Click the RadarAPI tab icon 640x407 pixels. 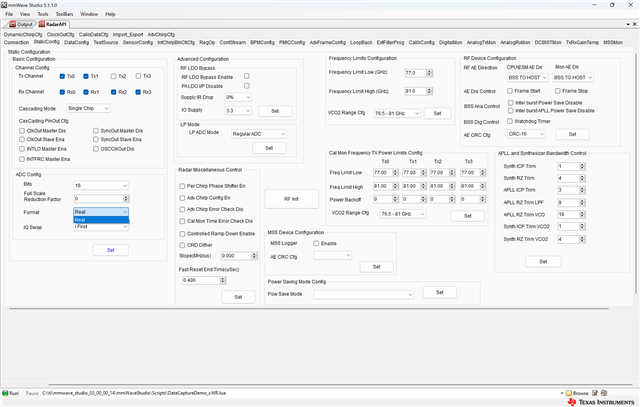tap(42, 24)
